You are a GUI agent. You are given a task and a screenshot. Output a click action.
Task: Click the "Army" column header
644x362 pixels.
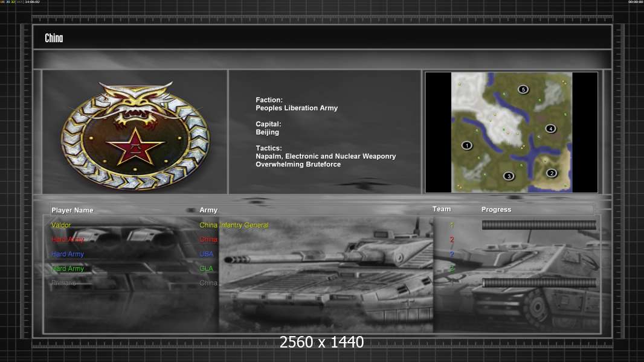tap(208, 210)
